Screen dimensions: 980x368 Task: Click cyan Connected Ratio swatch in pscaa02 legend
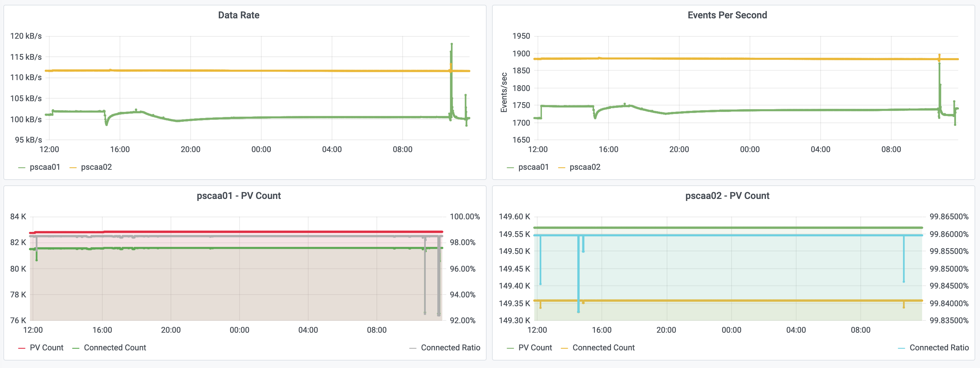click(x=901, y=348)
